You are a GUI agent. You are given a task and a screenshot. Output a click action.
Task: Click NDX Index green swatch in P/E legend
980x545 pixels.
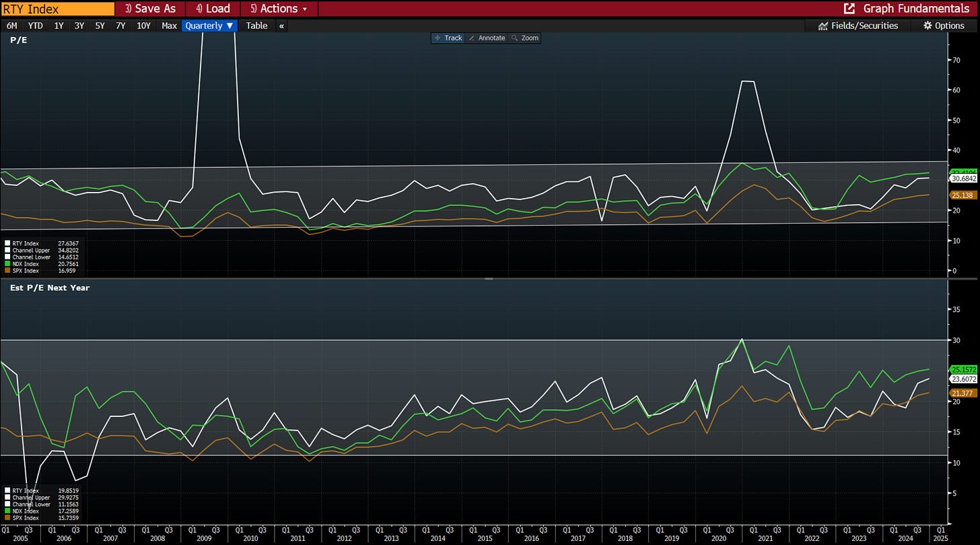click(7, 264)
